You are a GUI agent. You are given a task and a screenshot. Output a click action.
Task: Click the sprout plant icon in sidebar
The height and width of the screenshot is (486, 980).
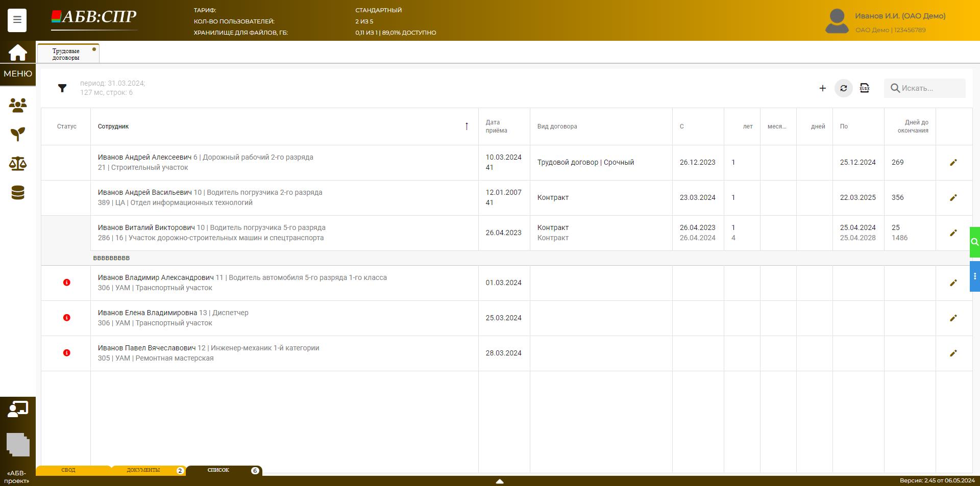pos(18,134)
